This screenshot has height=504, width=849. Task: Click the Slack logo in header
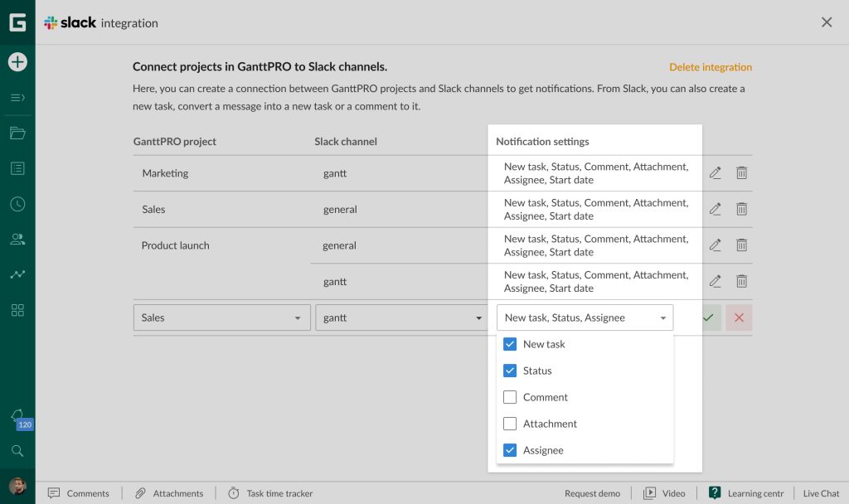point(70,22)
